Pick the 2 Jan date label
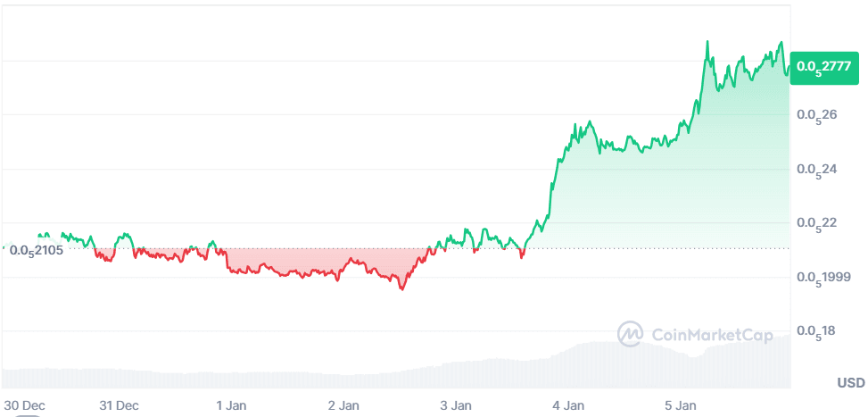Viewport: 868px width, 417px height. pos(344,405)
